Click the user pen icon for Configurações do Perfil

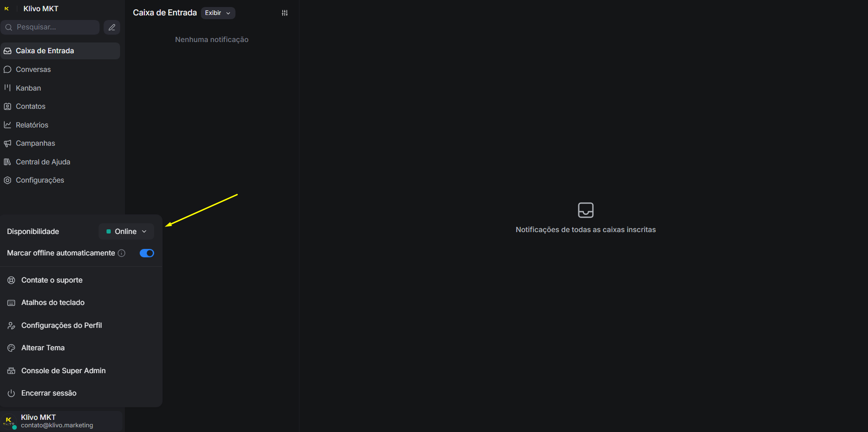click(11, 326)
